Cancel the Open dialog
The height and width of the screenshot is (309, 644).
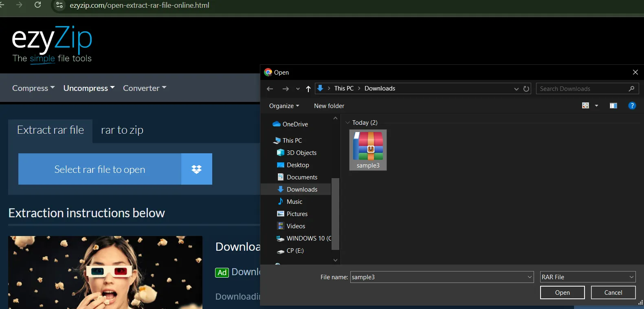point(613,292)
